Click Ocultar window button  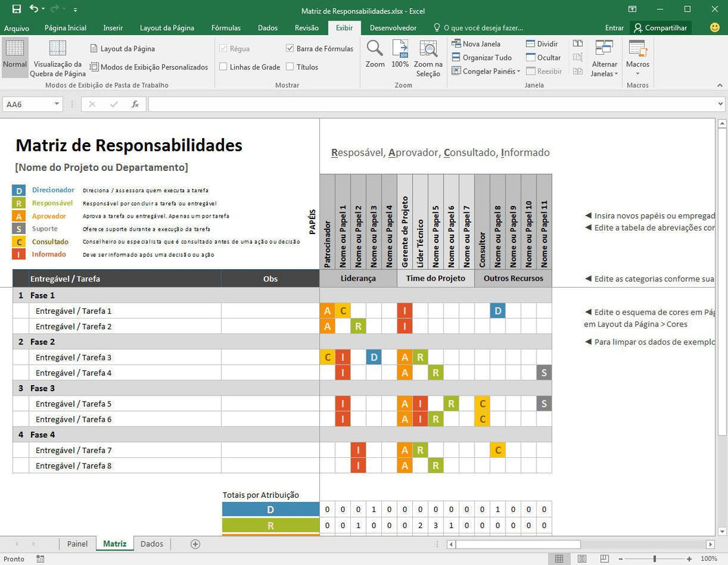543,58
